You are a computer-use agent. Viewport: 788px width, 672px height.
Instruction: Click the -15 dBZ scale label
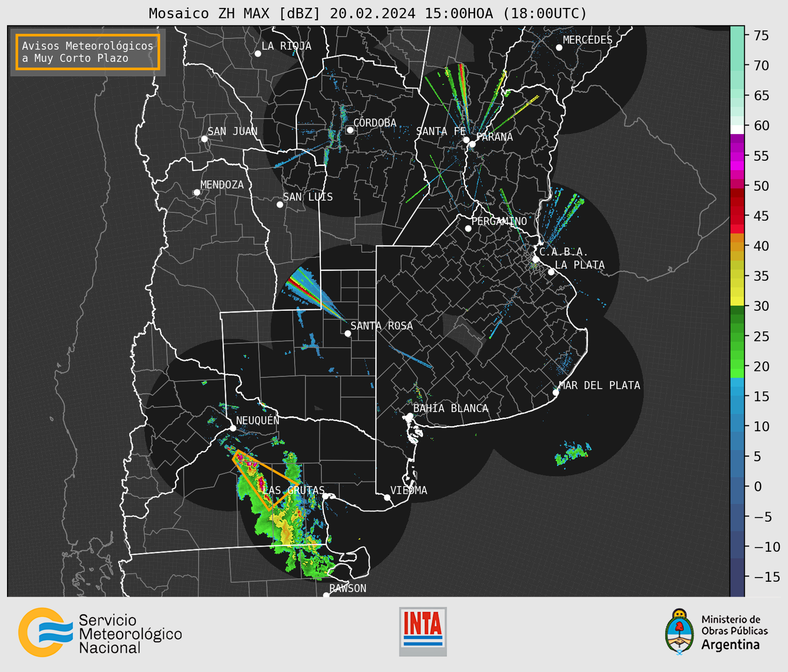tap(766, 577)
